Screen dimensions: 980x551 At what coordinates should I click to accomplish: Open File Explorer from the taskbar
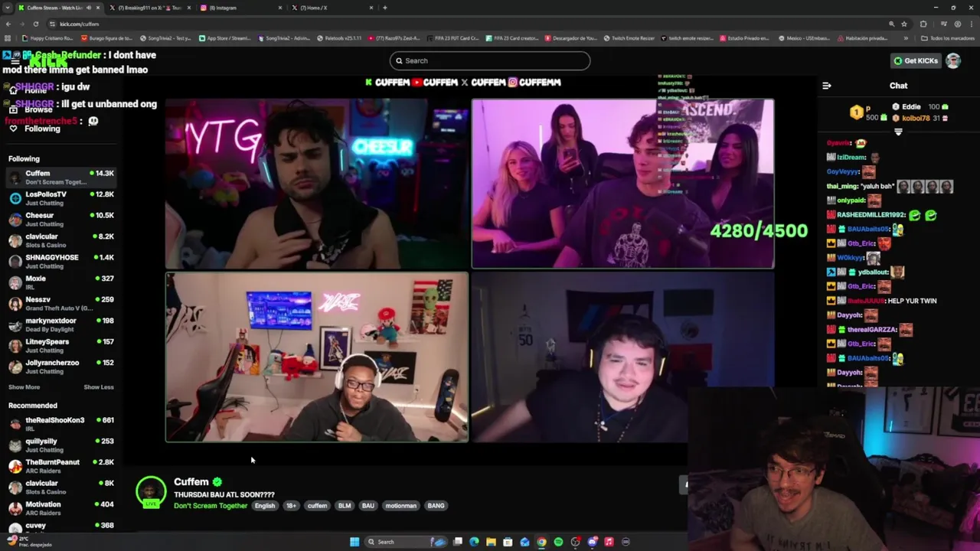click(491, 542)
